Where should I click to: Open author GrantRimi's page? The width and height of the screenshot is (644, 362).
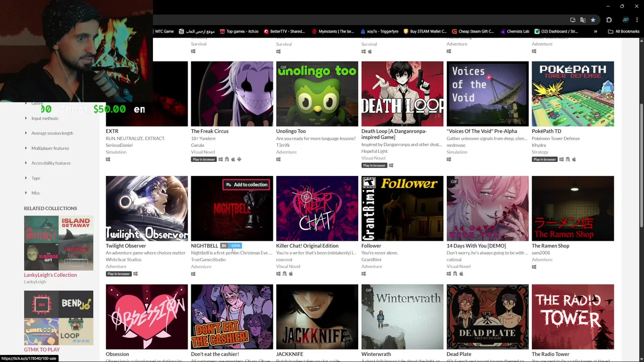point(371,259)
